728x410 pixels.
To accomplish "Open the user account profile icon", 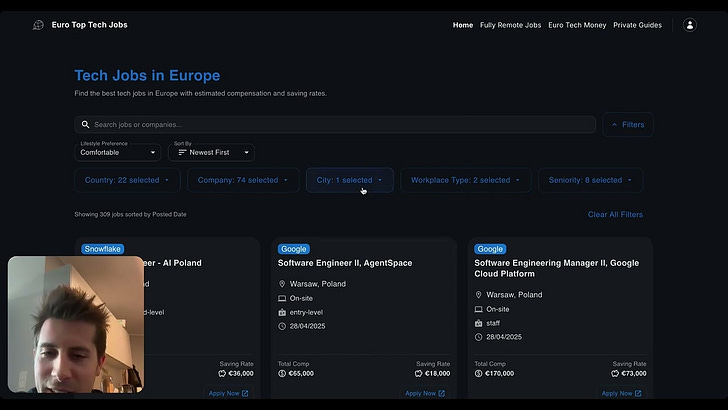I will [x=689, y=25].
